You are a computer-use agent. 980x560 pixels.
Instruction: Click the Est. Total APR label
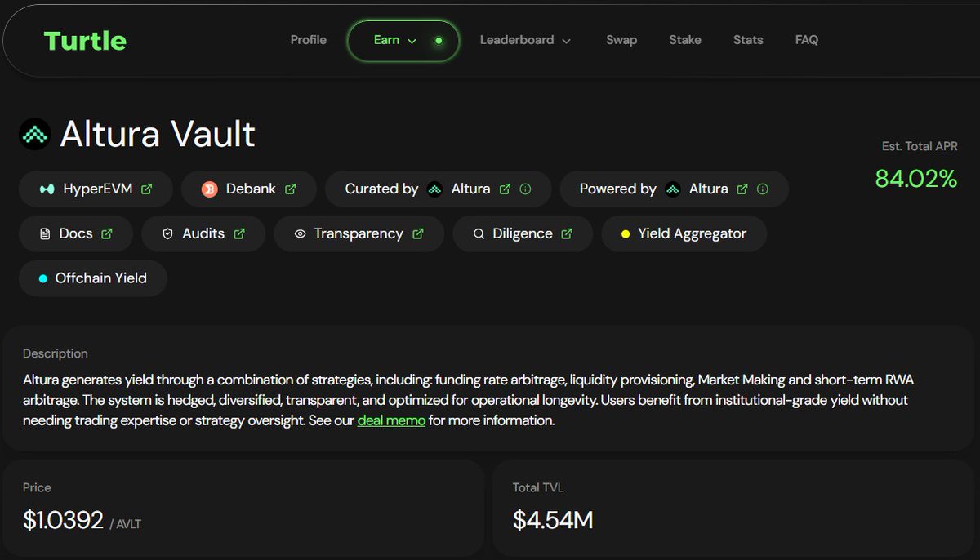point(920,146)
